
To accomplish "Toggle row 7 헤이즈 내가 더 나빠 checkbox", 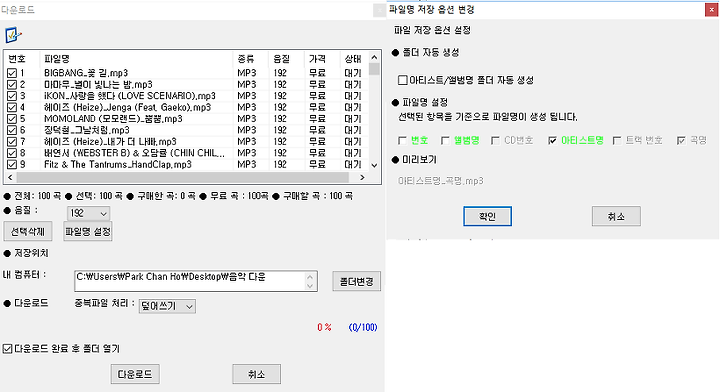I will coord(12,142).
